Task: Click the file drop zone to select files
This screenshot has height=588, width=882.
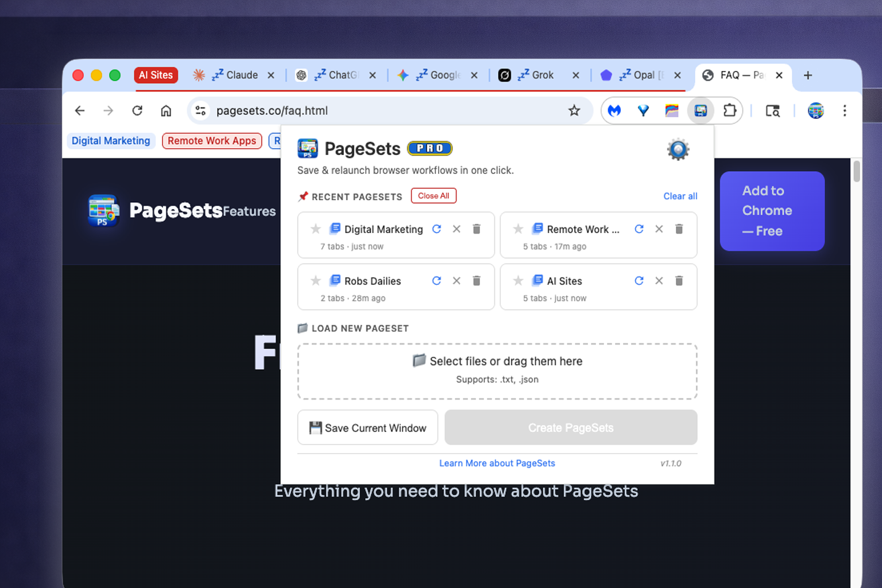Action: [497, 372]
